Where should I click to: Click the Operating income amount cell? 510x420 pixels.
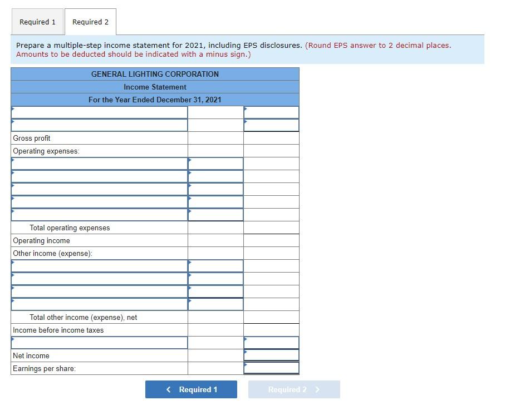click(271, 240)
